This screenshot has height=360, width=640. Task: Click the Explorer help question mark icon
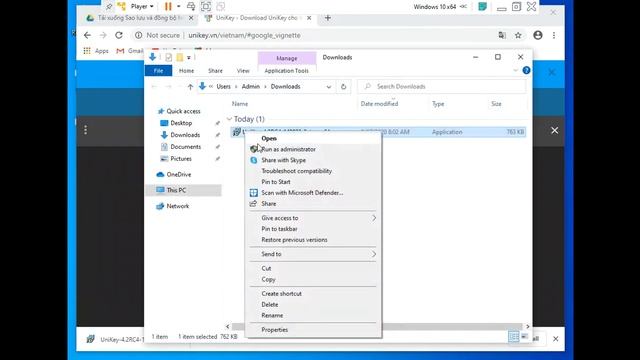point(526,70)
